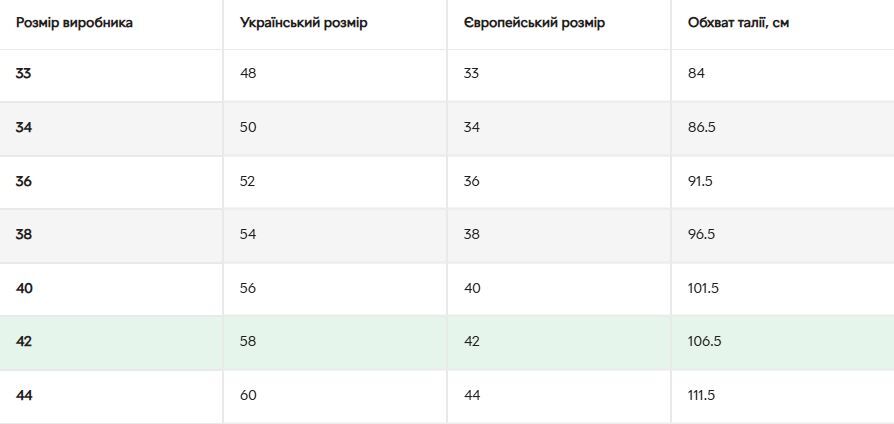The height and width of the screenshot is (424, 894).
Task: Click waist measurement 91.5 cell
Action: pyautogui.click(x=702, y=181)
